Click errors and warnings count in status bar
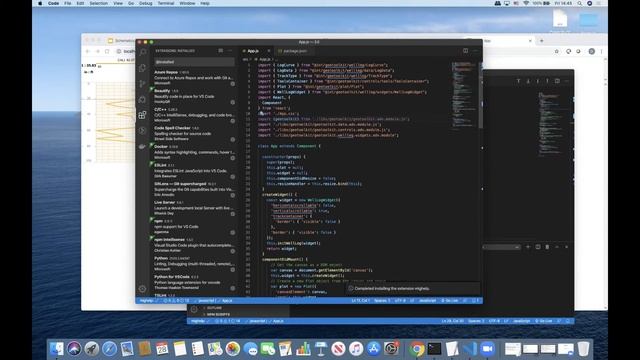The height and width of the screenshot is (360, 640). point(176,301)
